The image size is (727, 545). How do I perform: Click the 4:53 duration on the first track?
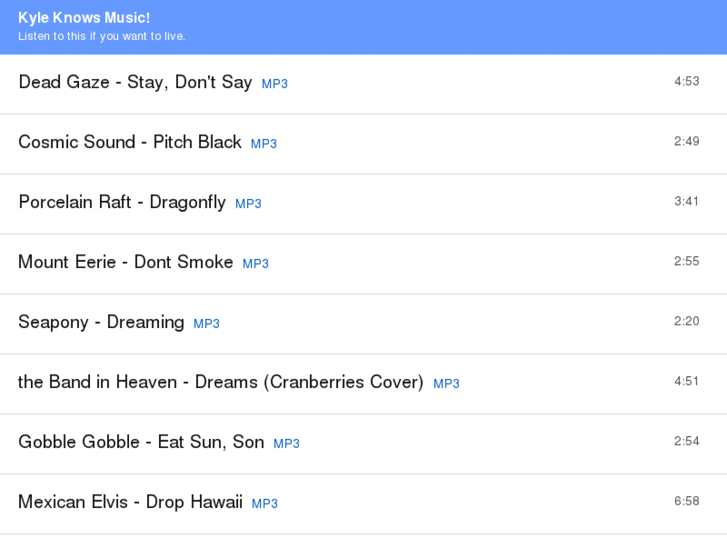687,81
